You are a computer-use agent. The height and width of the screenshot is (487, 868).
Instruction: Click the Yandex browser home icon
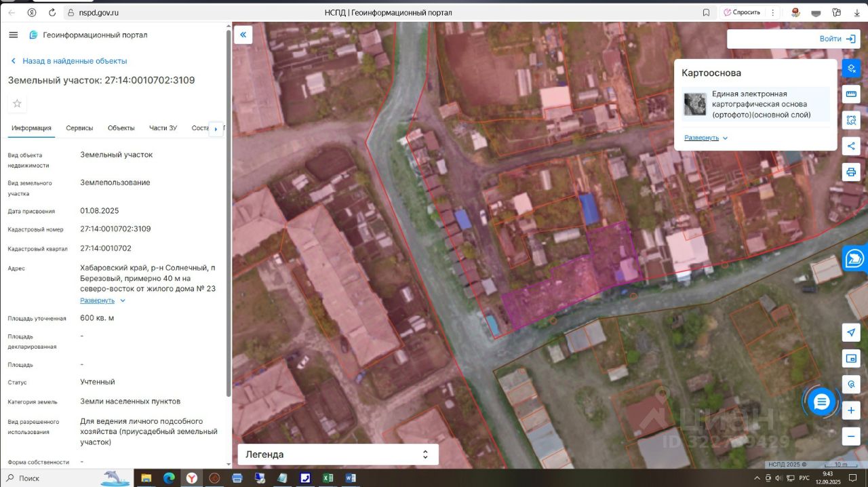(32, 12)
